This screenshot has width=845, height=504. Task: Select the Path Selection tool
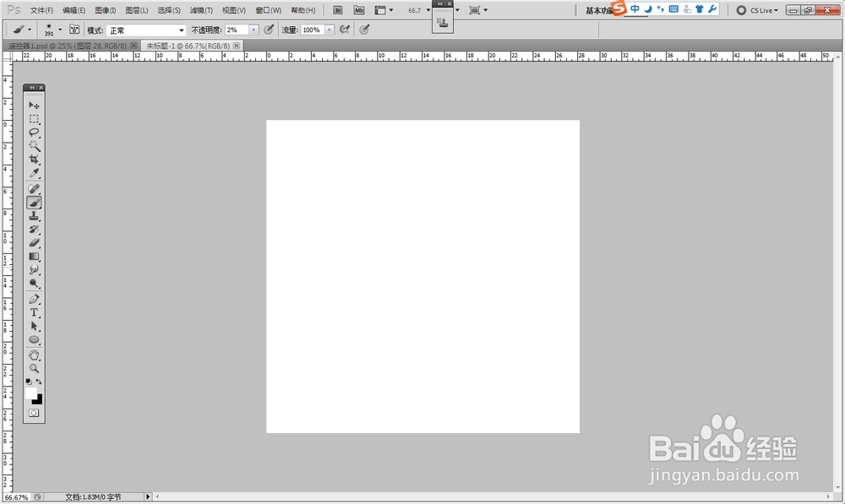pyautogui.click(x=34, y=327)
